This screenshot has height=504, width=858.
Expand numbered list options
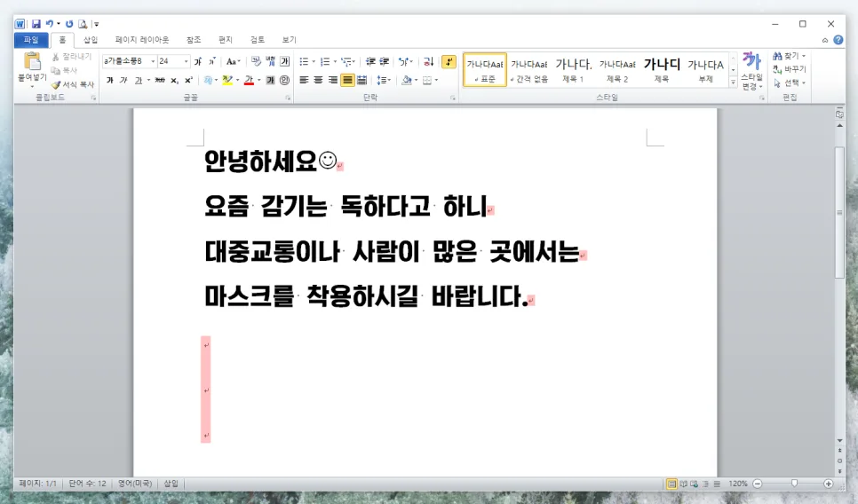335,62
